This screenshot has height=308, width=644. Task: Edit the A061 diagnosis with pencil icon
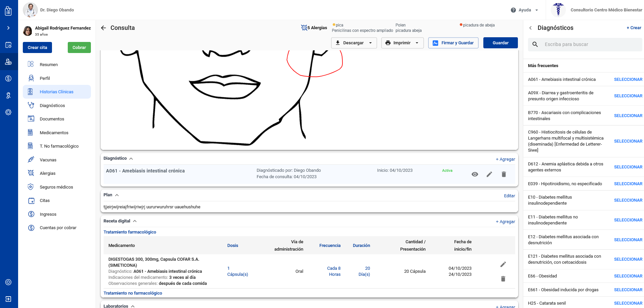(489, 174)
